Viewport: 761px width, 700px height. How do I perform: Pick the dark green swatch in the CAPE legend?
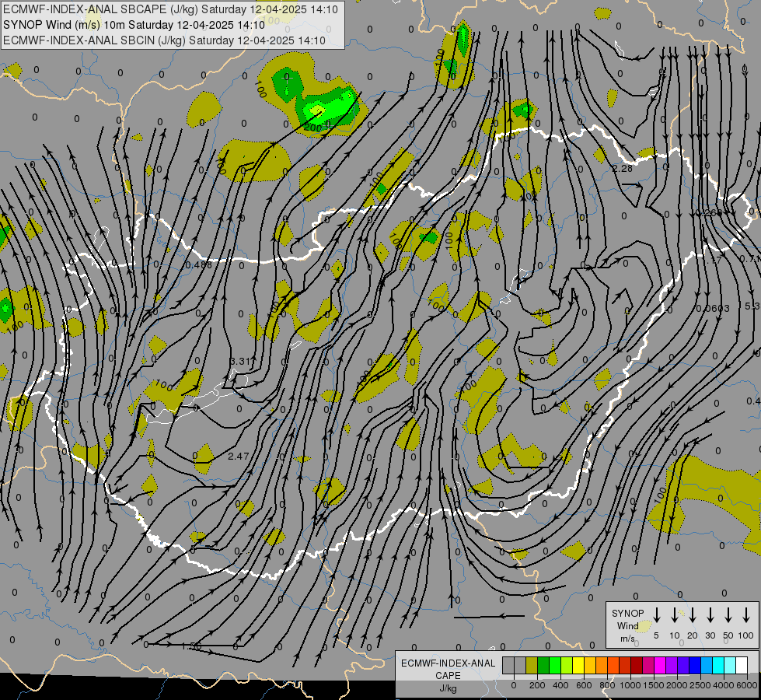[x=543, y=665]
